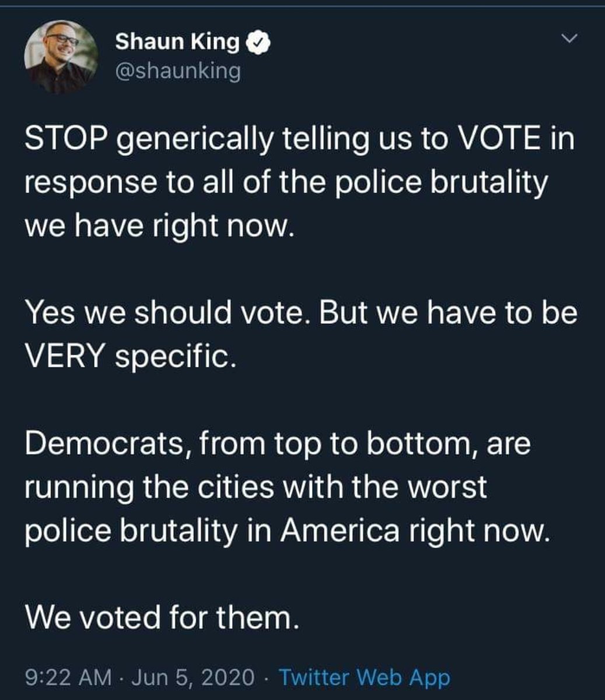The height and width of the screenshot is (700, 605).
Task: Click the line "running the cities with the worst"
Action: (x=256, y=487)
